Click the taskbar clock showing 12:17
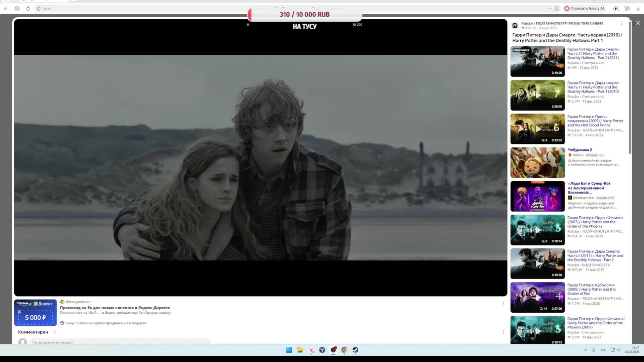The image size is (644, 362). click(632, 350)
